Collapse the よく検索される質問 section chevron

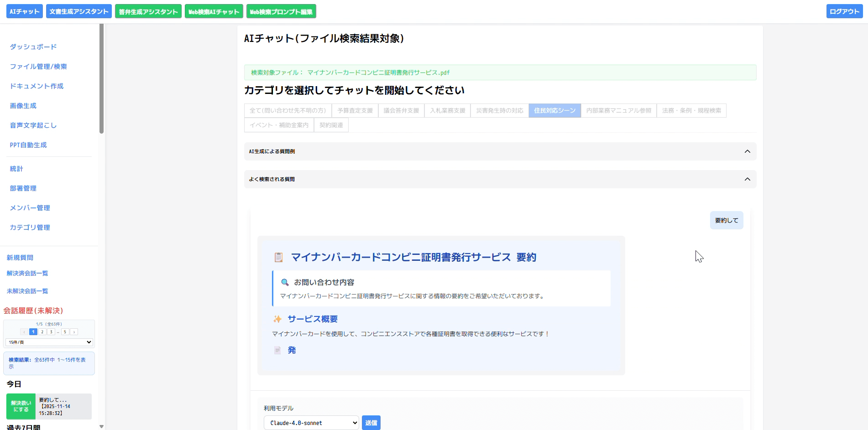[x=747, y=179]
